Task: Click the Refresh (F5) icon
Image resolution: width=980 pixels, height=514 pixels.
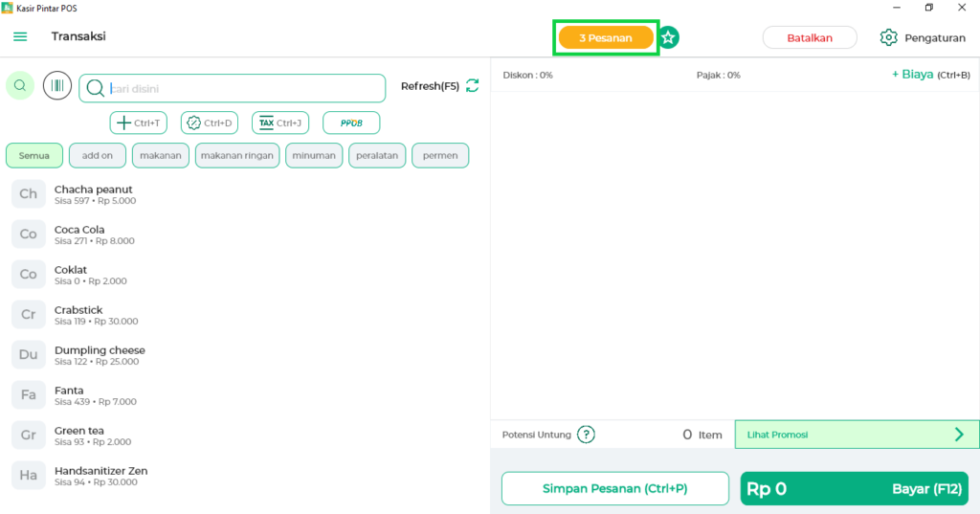Action: (x=472, y=86)
